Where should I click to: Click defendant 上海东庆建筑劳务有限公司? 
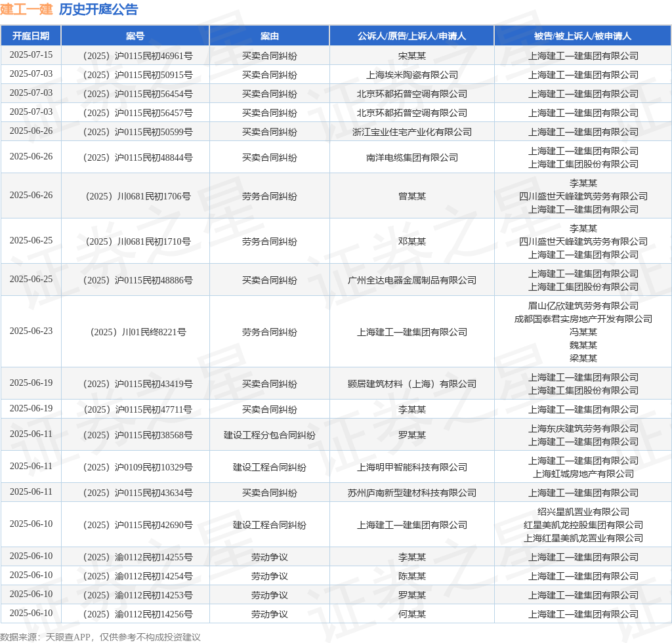coord(583,429)
